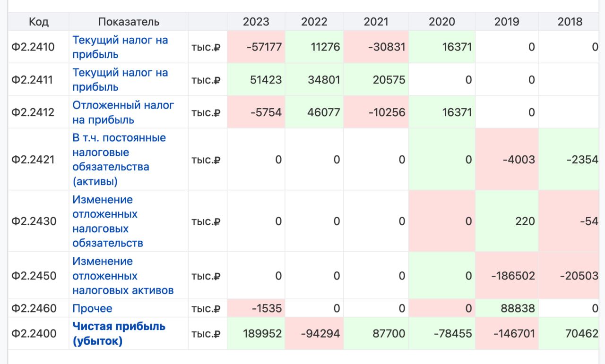This screenshot has height=364, width=605.
Task: Click the 'Отложенный налог на прибыль' link
Action: (x=123, y=112)
